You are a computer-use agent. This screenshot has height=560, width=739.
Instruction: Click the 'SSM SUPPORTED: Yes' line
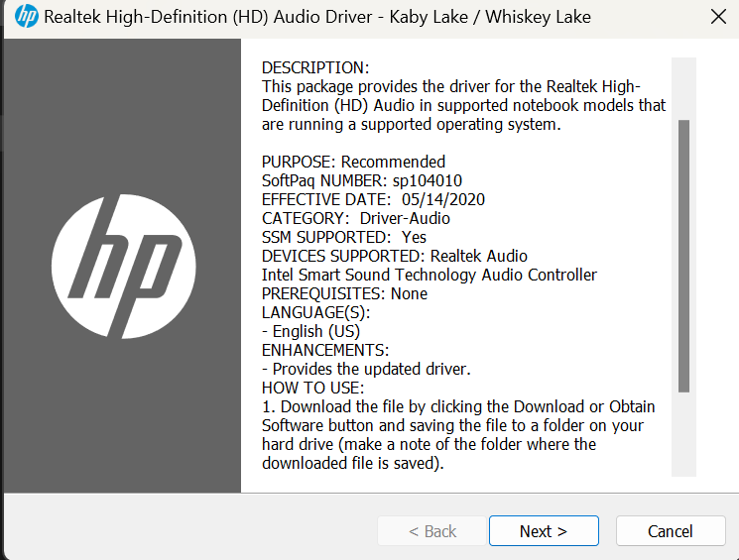[x=344, y=237]
